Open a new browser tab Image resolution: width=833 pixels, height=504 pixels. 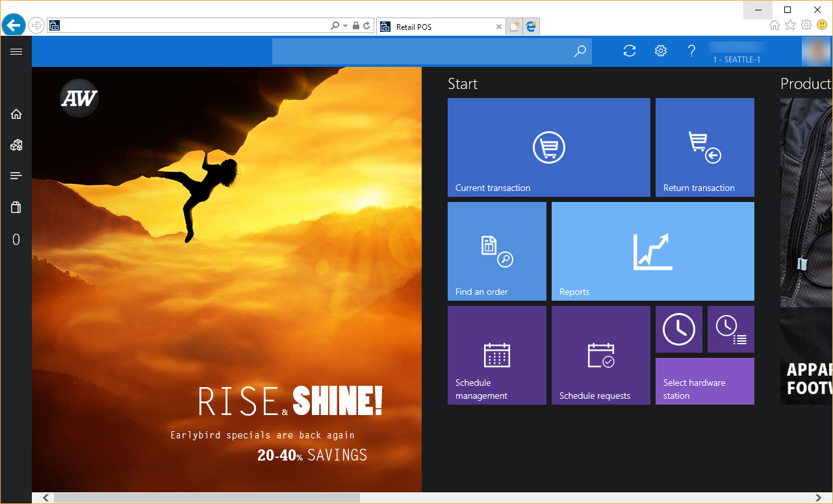point(515,27)
